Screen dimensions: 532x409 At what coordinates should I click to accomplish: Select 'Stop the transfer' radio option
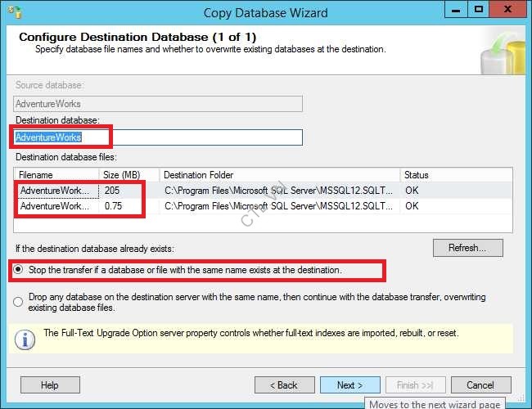click(18, 270)
